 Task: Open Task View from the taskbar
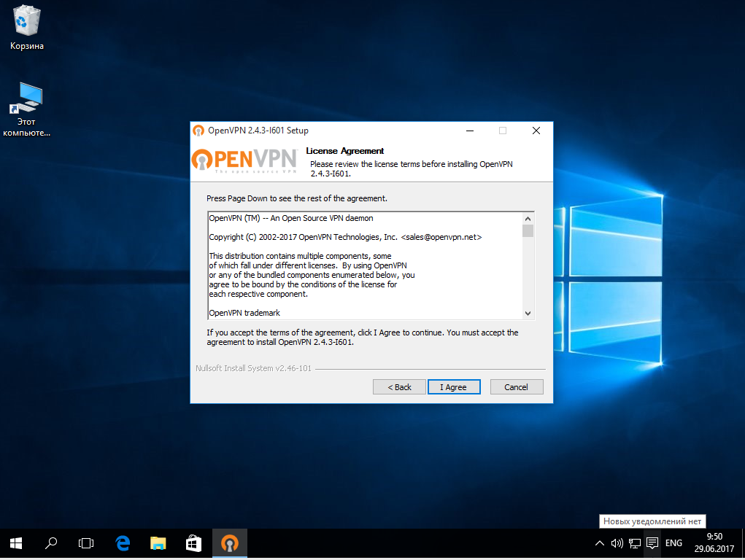86,543
